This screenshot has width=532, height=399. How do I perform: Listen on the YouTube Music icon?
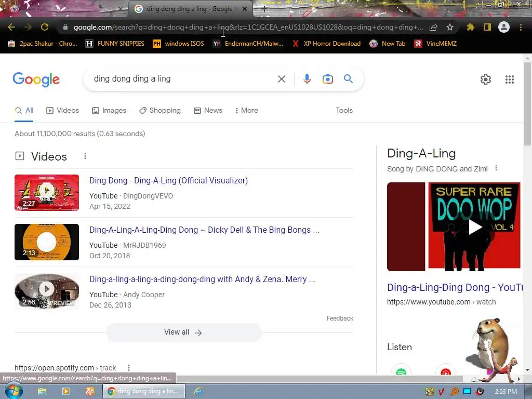445,371
